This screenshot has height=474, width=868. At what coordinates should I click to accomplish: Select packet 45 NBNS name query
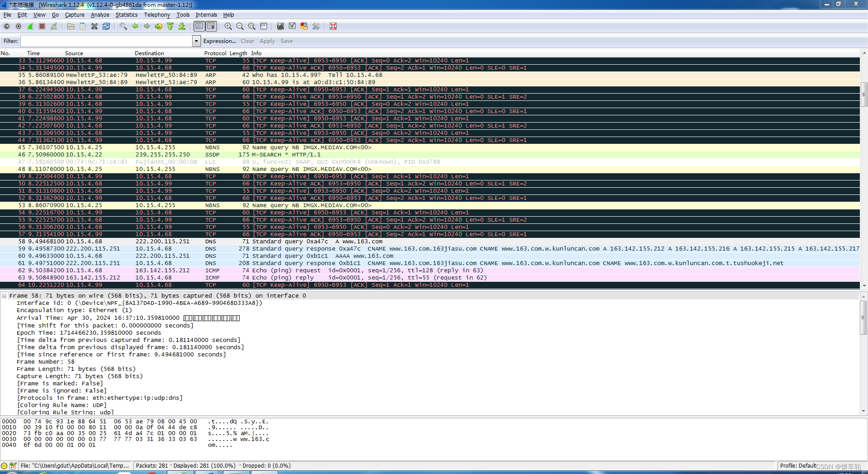[430, 147]
